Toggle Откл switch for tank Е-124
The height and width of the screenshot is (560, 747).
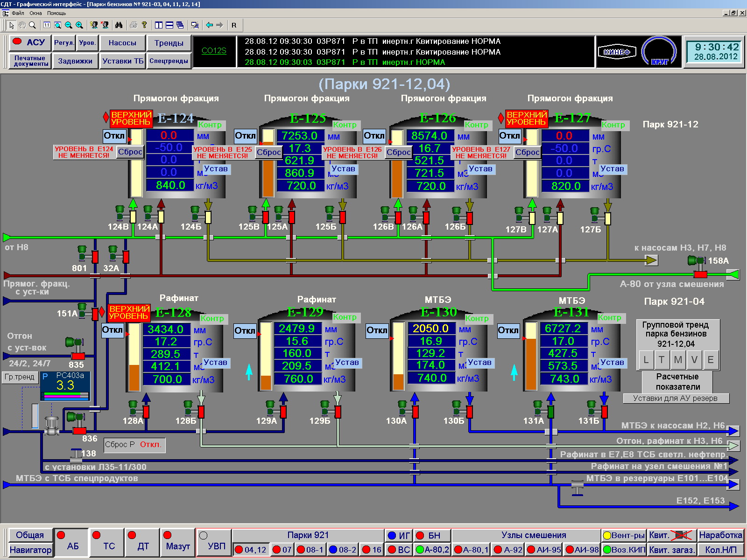pos(114,136)
